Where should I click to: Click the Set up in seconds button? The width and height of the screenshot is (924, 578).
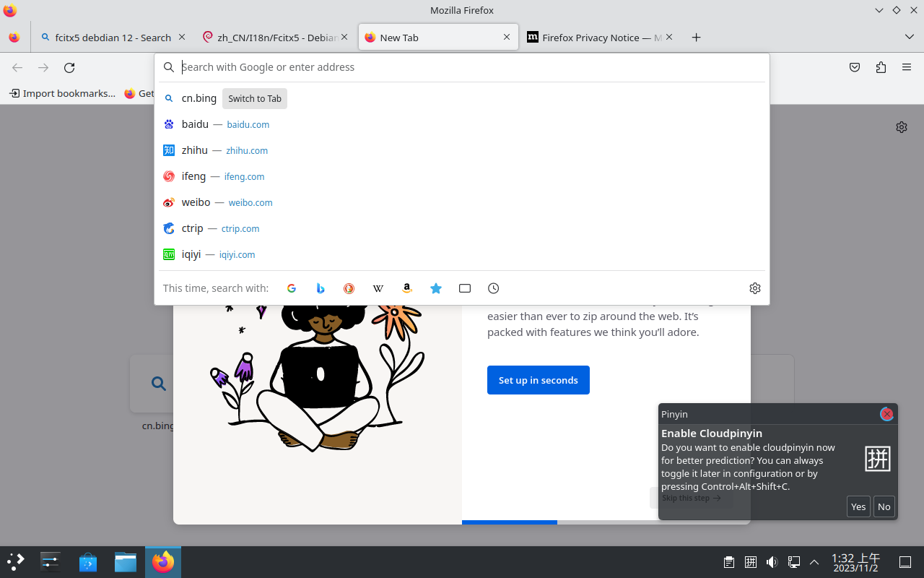click(538, 380)
